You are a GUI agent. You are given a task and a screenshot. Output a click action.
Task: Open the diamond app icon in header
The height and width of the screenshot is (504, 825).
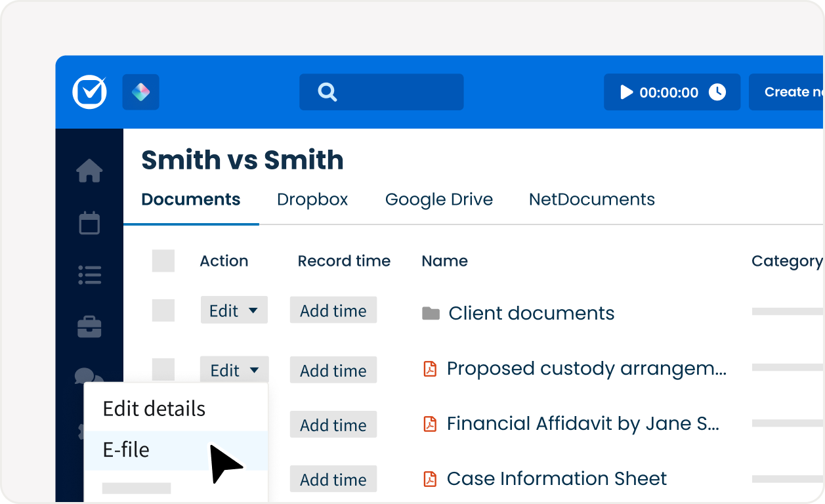click(x=140, y=92)
